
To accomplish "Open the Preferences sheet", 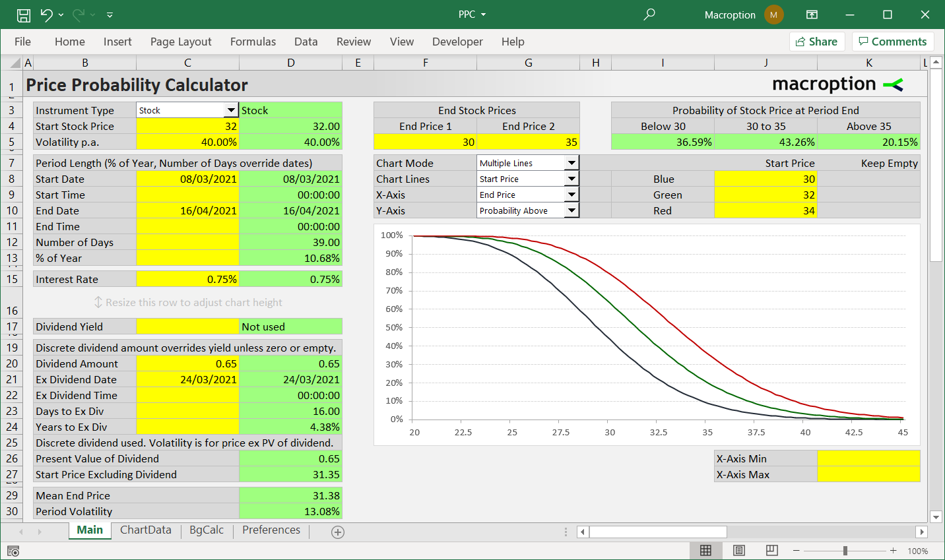I will [273, 530].
